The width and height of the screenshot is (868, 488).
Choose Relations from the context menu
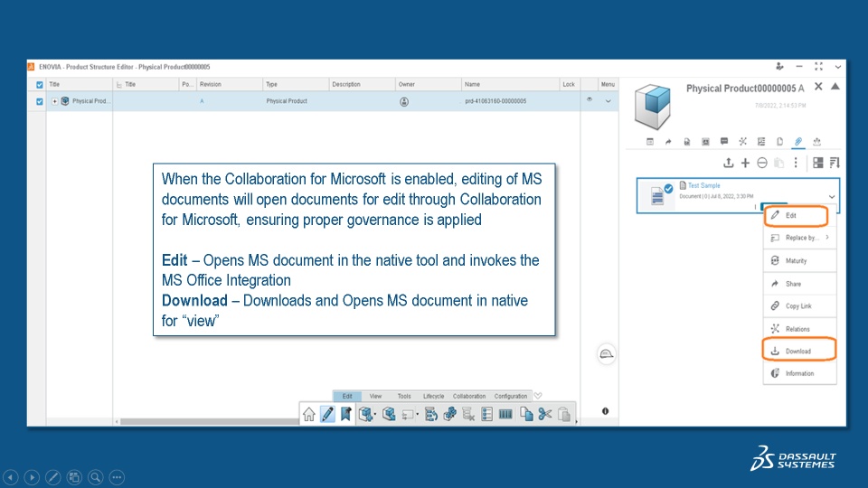800,329
